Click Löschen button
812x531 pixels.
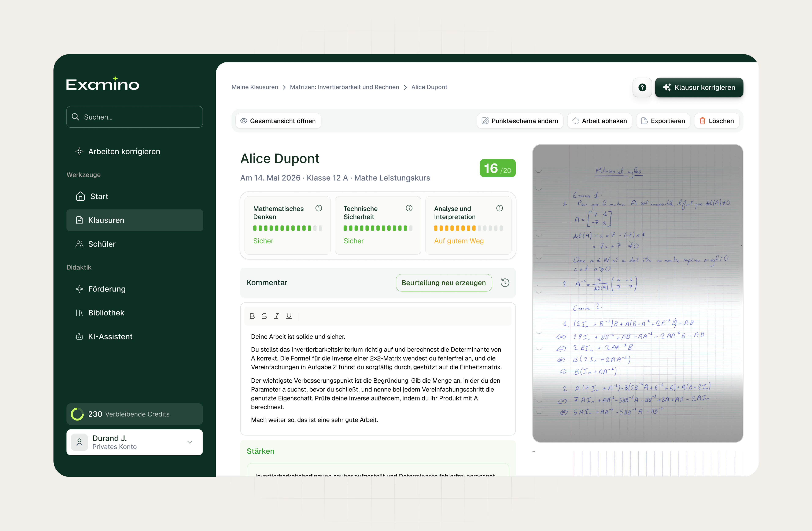click(716, 121)
